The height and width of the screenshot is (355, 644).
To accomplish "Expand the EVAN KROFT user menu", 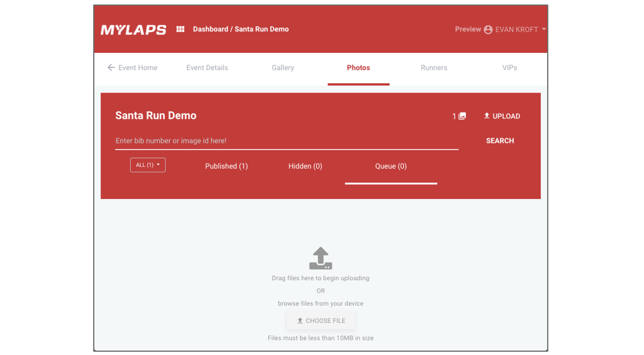I will click(543, 30).
